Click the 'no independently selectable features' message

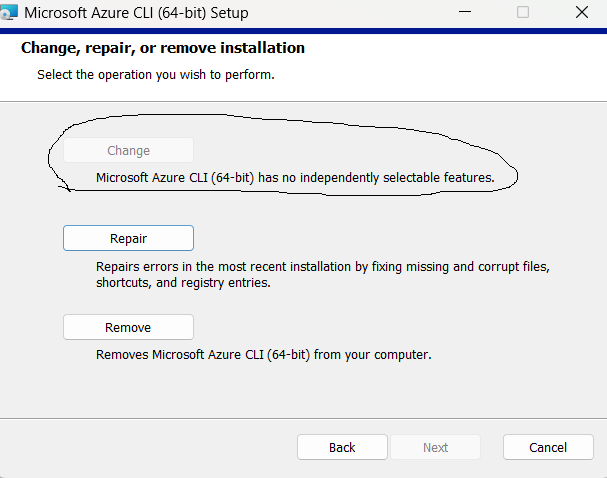coord(295,178)
